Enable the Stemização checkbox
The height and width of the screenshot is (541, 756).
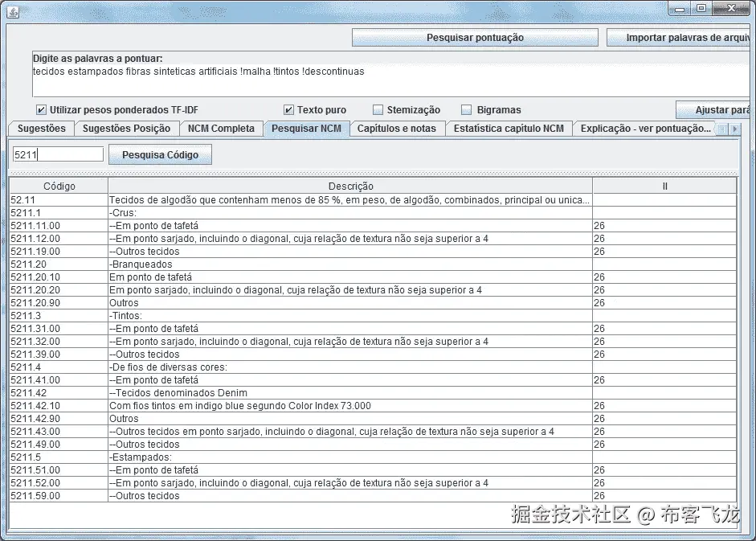click(x=378, y=110)
